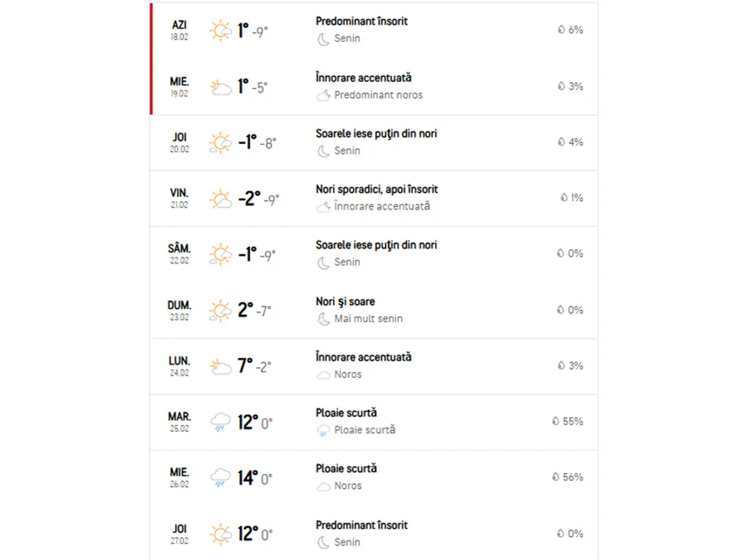This screenshot has width=747, height=560.
Task: Click the night rain icon for MAR. 25.02
Action: tap(323, 430)
